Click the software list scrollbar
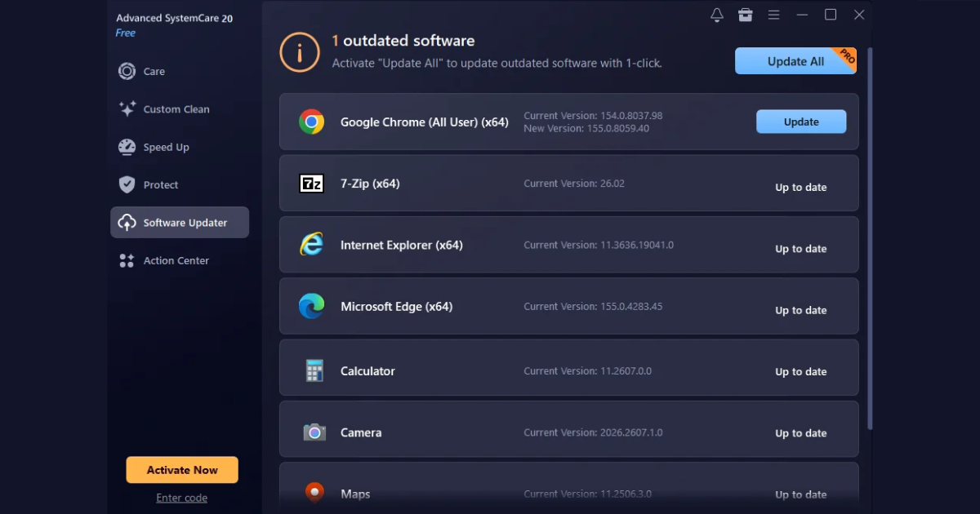The width and height of the screenshot is (980, 514). coord(870,237)
